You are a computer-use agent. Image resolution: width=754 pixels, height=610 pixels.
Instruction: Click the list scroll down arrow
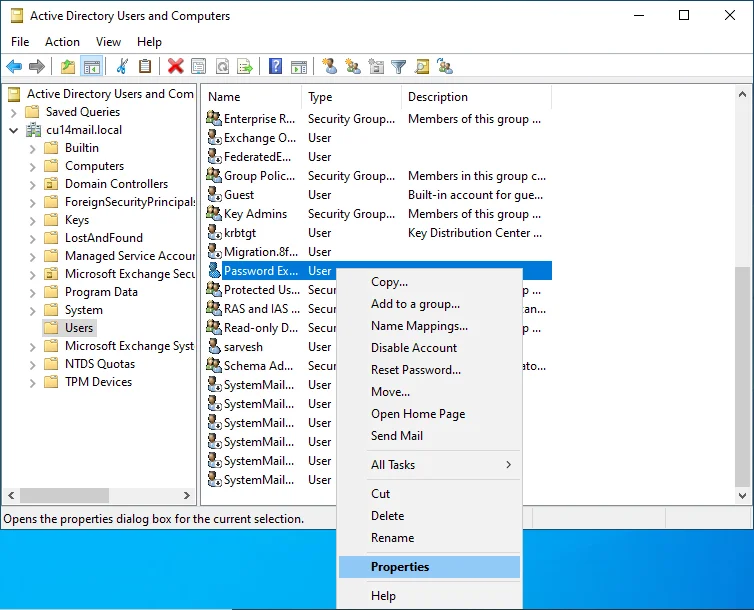[742, 495]
